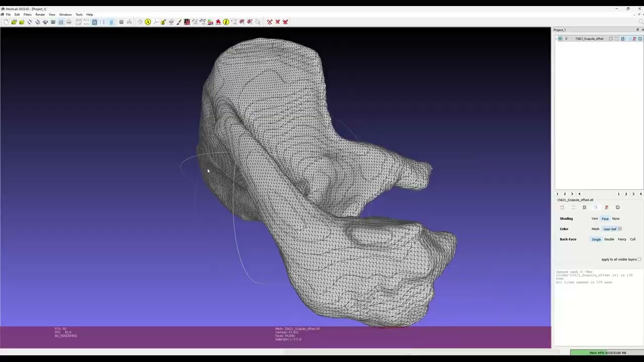Toggle Points rendering in main toolbar
Viewport: 644px width, 362px height.
86,22
